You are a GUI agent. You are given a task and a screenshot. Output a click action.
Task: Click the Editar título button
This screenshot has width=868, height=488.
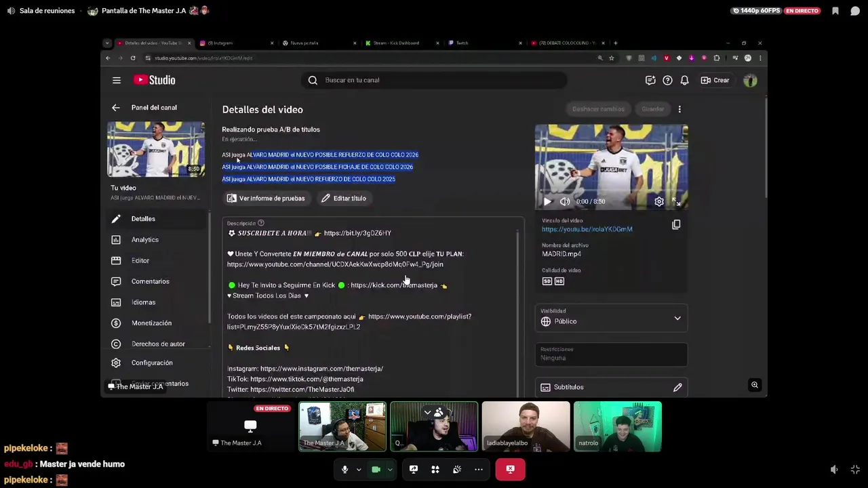pos(344,199)
